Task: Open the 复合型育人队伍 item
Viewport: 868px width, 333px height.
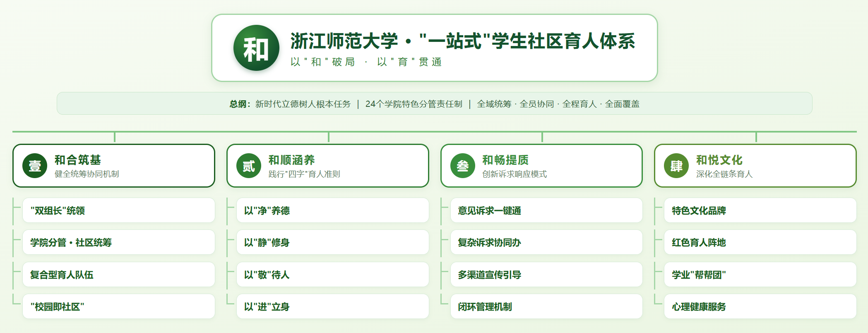Action: [119, 275]
